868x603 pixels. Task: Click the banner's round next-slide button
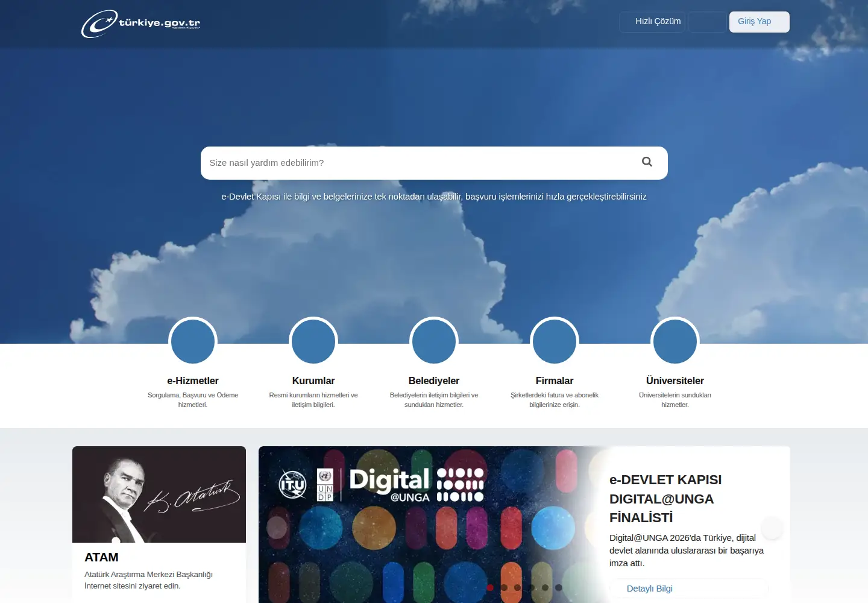tap(772, 528)
